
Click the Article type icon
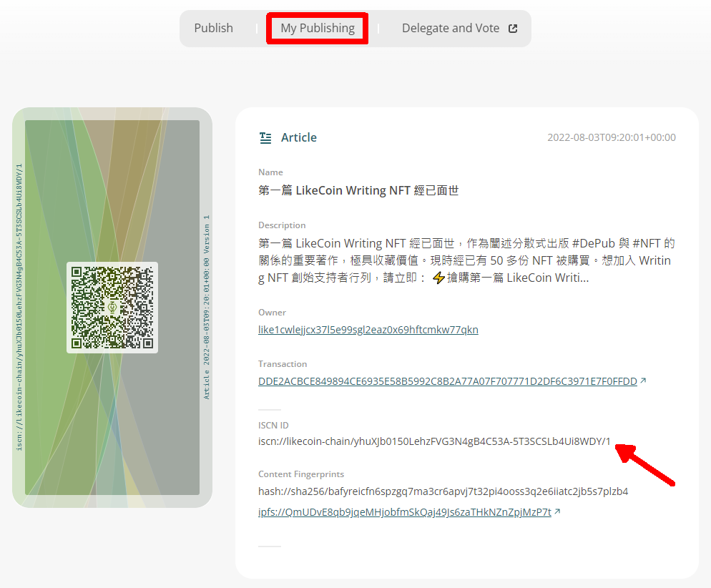point(265,138)
